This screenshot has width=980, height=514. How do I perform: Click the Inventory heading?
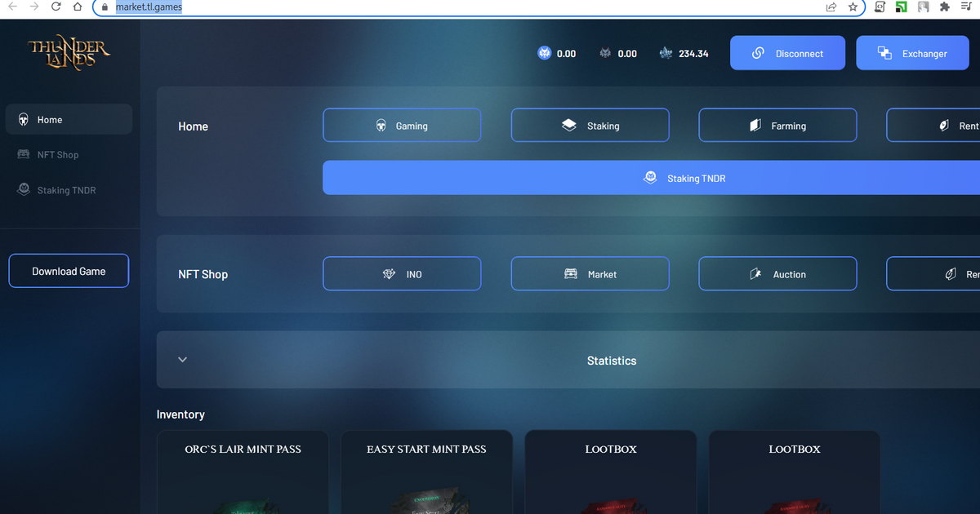coord(180,414)
